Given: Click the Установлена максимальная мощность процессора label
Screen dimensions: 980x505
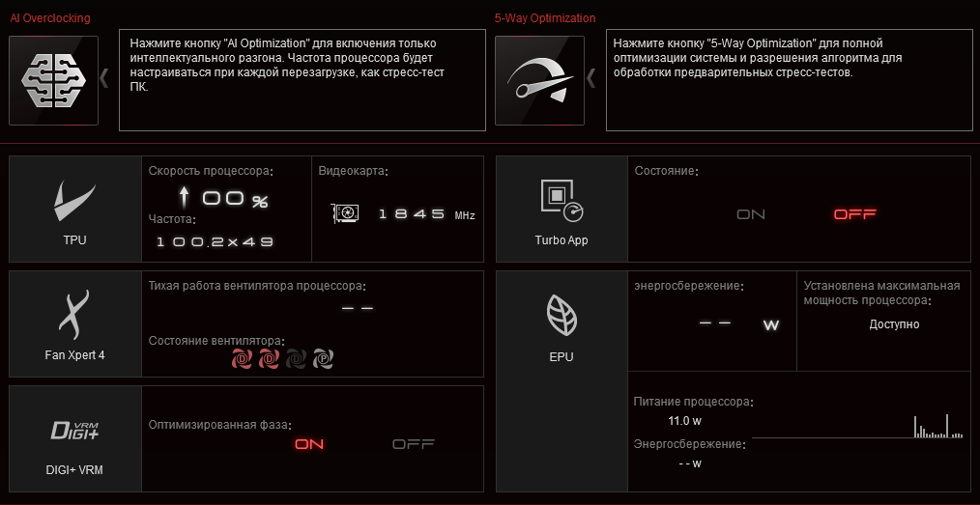Looking at the screenshot, I should 881,294.
